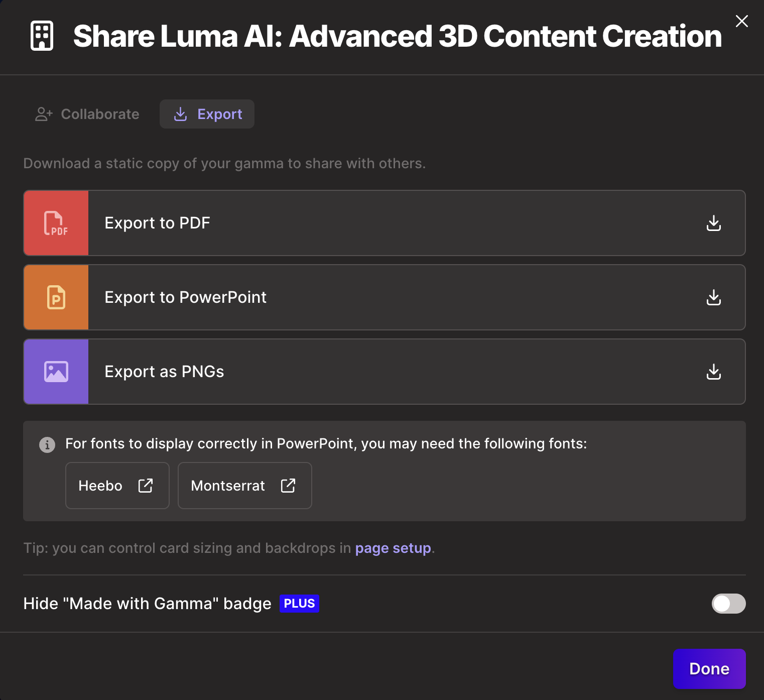Click the PLUS badge label

click(x=299, y=603)
